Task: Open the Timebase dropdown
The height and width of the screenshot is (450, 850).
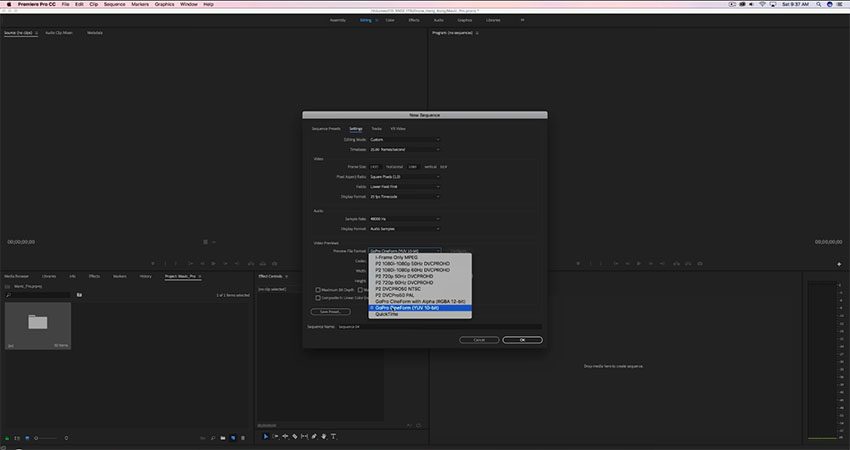Action: coord(404,150)
